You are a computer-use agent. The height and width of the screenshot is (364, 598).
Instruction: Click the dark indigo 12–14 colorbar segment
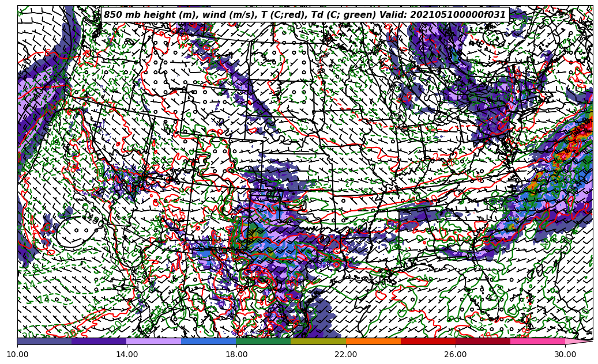[99, 341]
